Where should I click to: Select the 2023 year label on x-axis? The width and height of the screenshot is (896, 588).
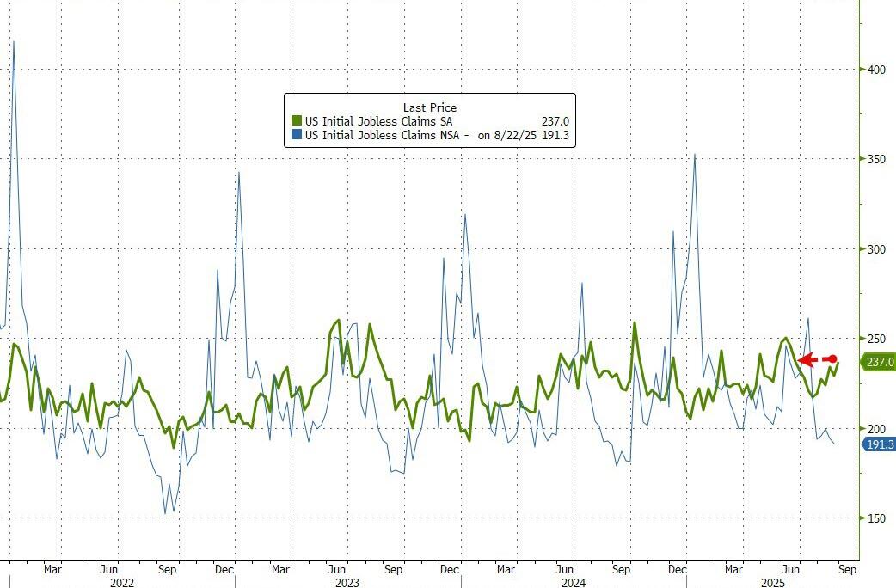[347, 582]
